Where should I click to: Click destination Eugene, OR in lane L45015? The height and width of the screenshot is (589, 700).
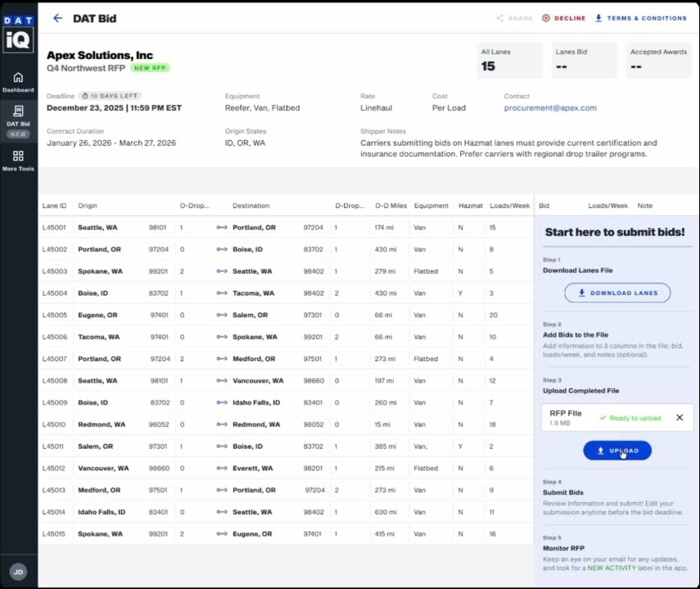[x=252, y=533]
